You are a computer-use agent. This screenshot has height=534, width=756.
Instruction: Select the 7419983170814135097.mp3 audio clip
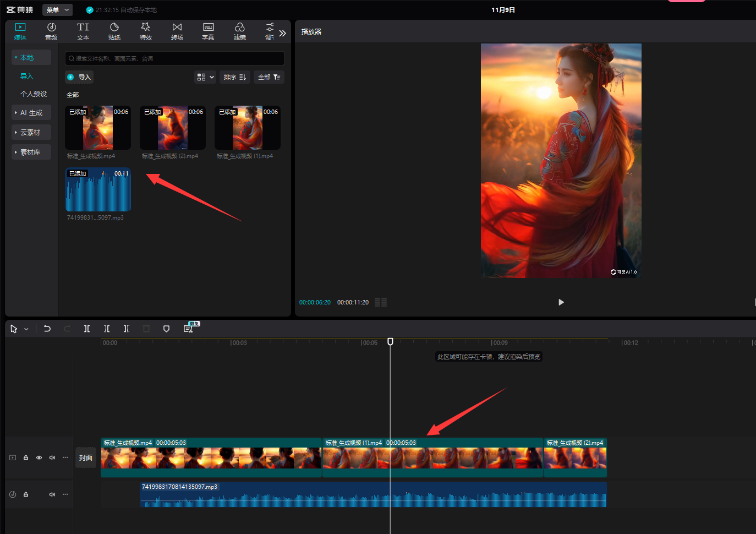tap(373, 494)
